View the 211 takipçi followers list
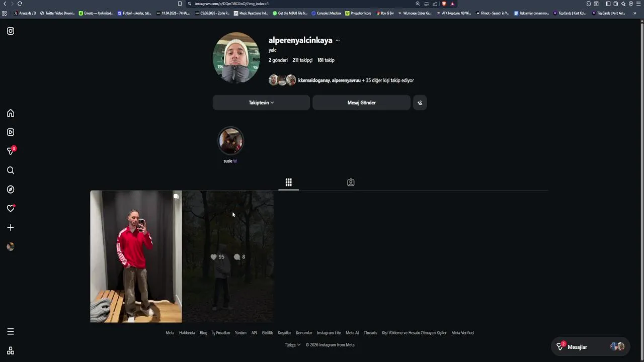Image resolution: width=644 pixels, height=362 pixels. click(302, 60)
